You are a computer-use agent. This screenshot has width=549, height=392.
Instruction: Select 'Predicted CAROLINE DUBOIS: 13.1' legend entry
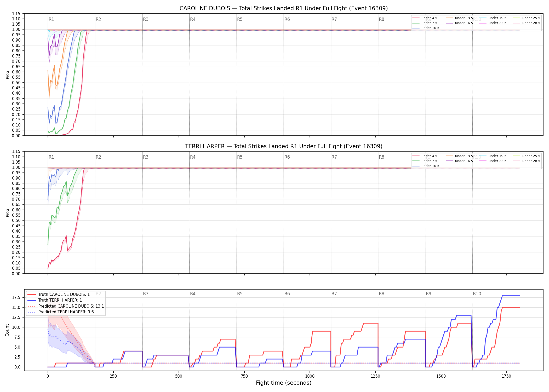(71, 306)
